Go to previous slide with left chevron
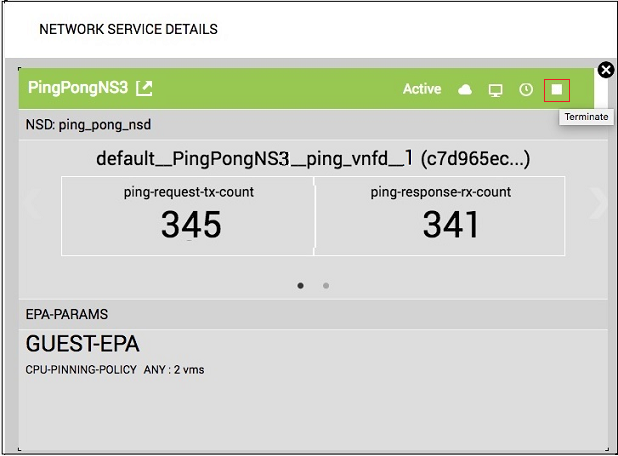 [30, 203]
